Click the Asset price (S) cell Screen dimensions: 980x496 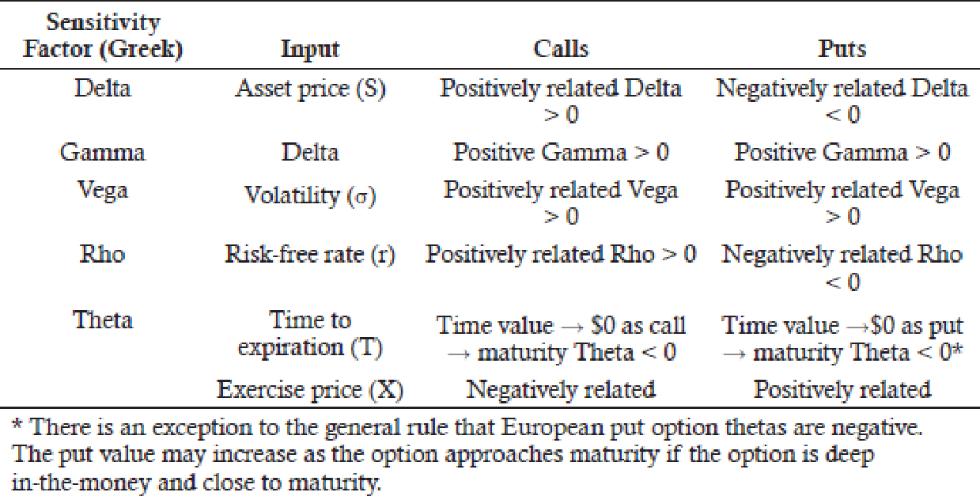310,89
